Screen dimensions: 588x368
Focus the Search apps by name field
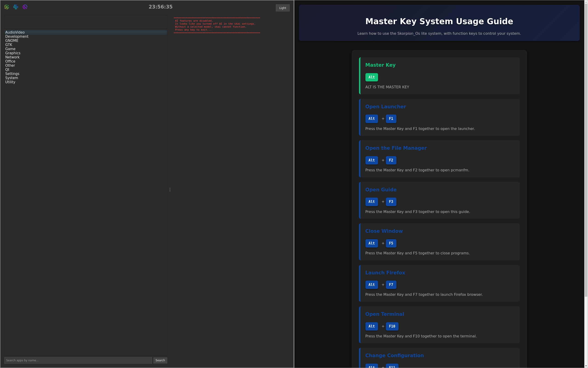[78, 360]
